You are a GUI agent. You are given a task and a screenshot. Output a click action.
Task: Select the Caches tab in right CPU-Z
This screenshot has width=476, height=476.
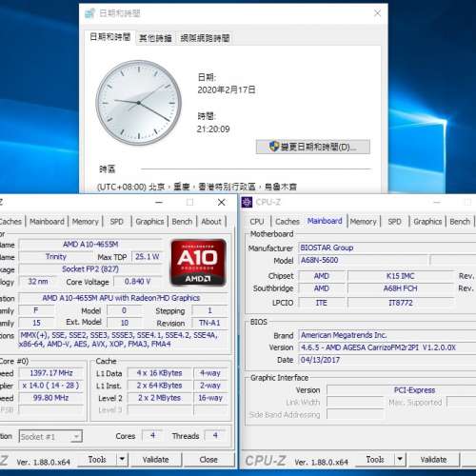click(x=288, y=222)
